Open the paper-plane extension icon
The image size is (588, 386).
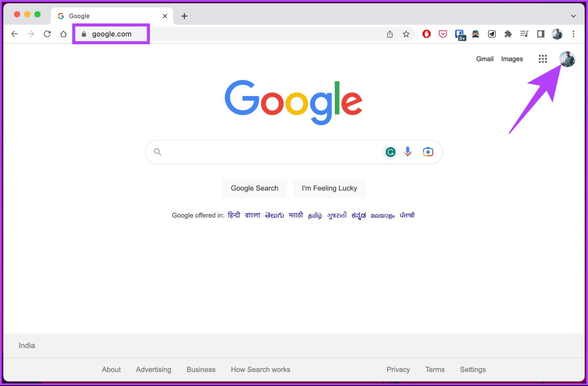click(492, 34)
